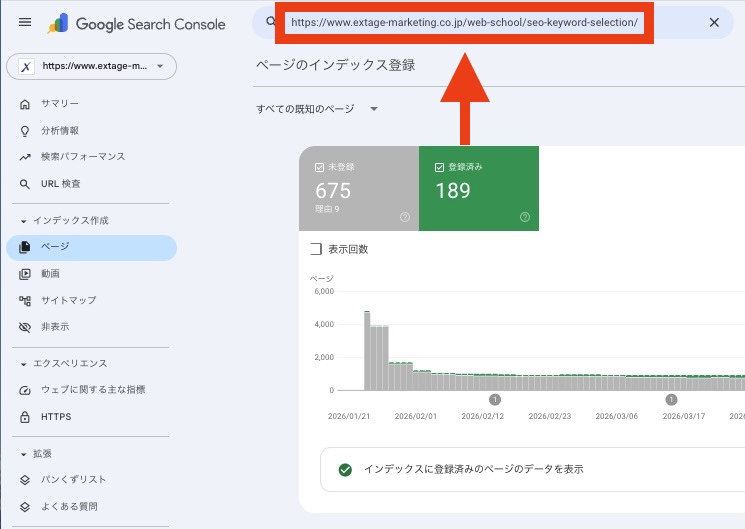Select the ページ item in sidebar
The height and width of the screenshot is (529, 745).
[x=91, y=247]
